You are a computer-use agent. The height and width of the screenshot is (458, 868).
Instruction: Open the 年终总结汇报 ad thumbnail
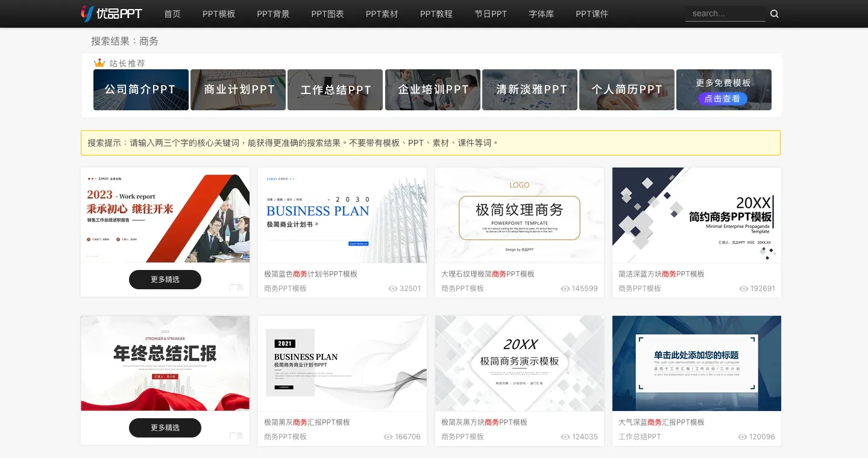[x=165, y=363]
